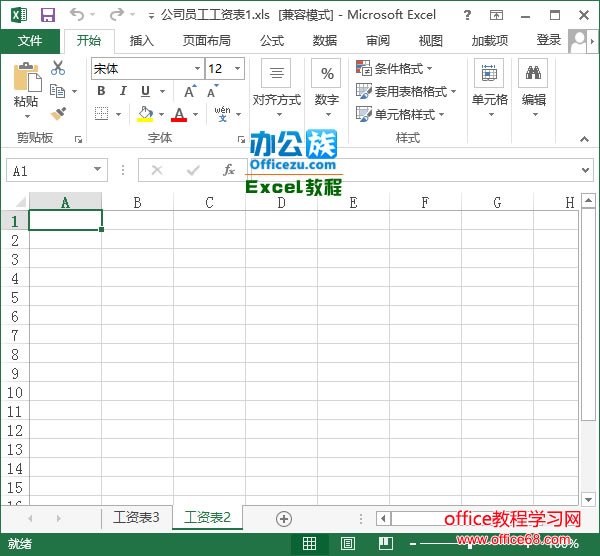The image size is (600, 556).
Task: Open the 单元格 cells group
Action: (x=489, y=89)
